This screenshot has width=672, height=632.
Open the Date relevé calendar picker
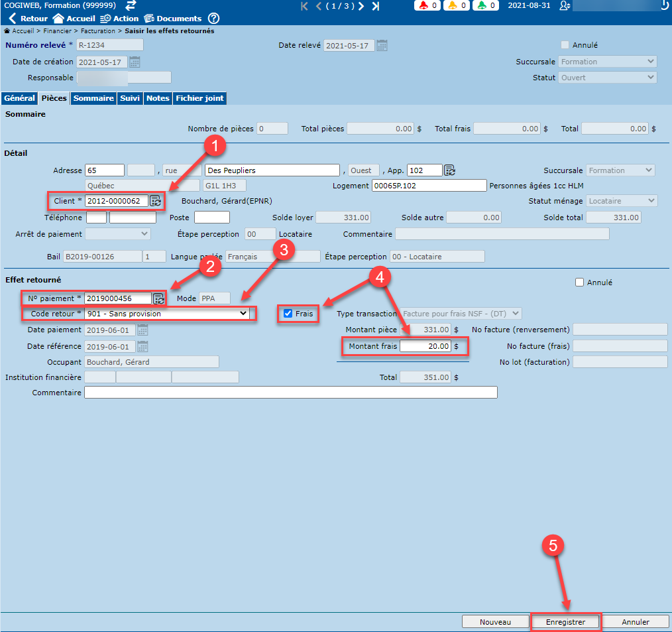(382, 46)
